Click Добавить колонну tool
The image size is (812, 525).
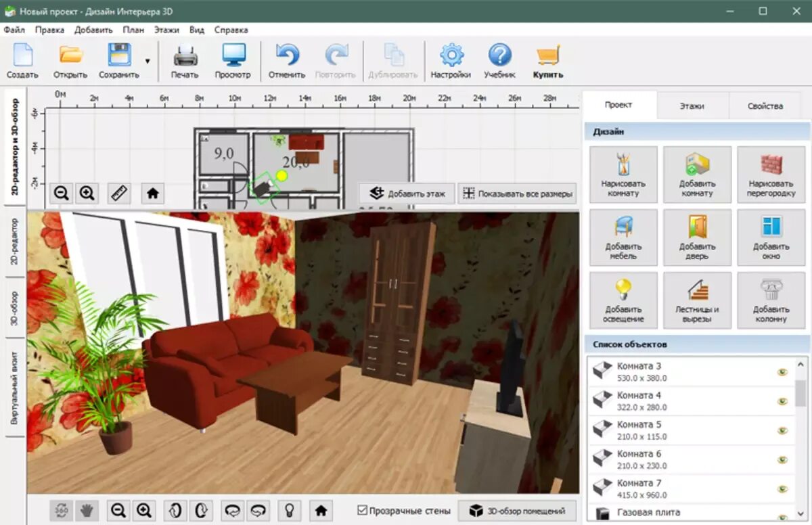pos(771,300)
